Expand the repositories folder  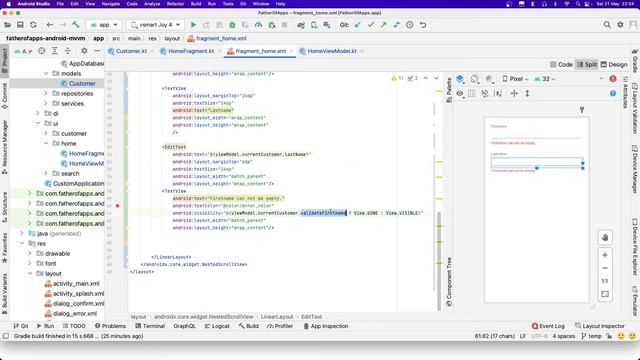[46, 93]
